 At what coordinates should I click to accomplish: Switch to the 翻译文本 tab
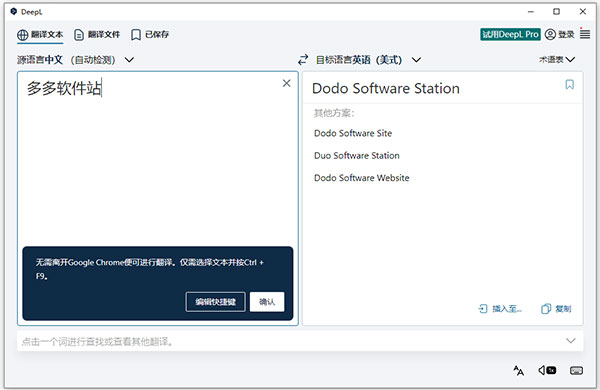[x=40, y=35]
